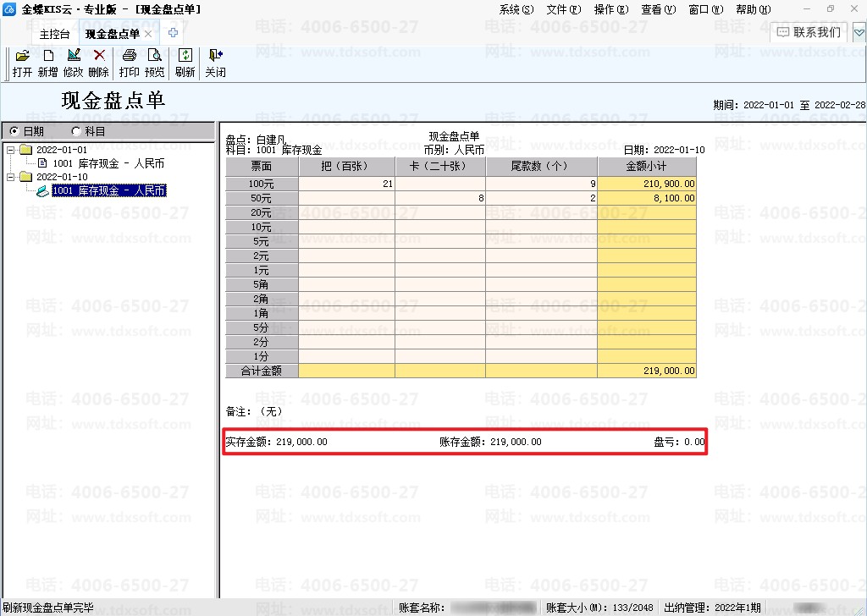Click the Kingdee KIS app logo icon
Viewport: 867px width, 616px height.
9,8
